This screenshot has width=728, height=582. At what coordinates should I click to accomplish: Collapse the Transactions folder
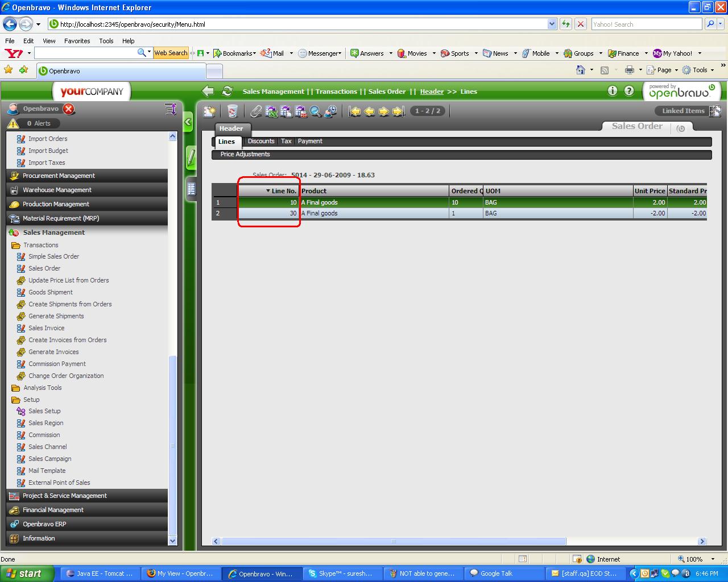[x=35, y=245]
